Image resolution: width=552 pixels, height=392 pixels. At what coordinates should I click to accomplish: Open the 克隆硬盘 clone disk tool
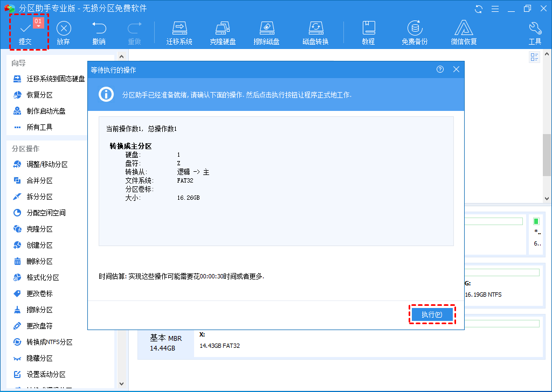(x=223, y=32)
